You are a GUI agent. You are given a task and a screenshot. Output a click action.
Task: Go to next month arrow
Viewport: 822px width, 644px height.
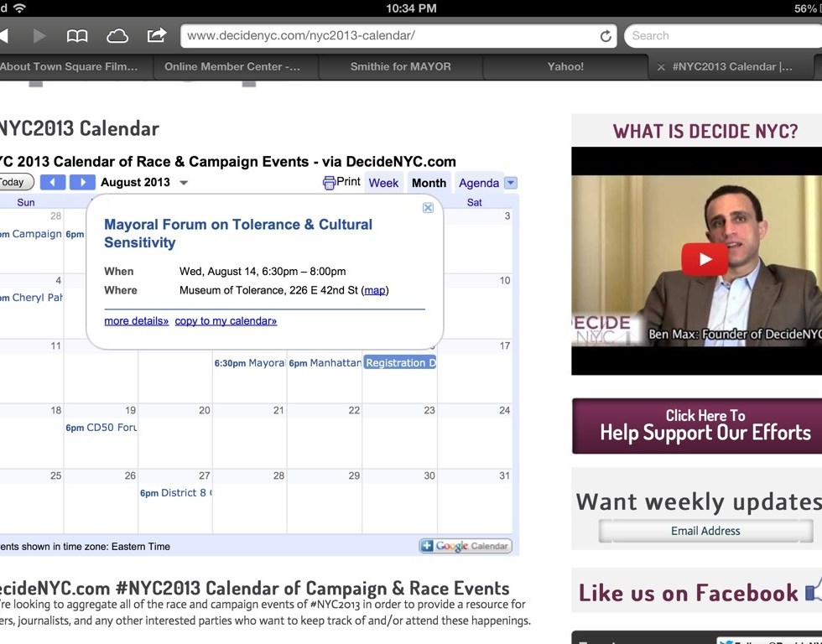point(82,182)
